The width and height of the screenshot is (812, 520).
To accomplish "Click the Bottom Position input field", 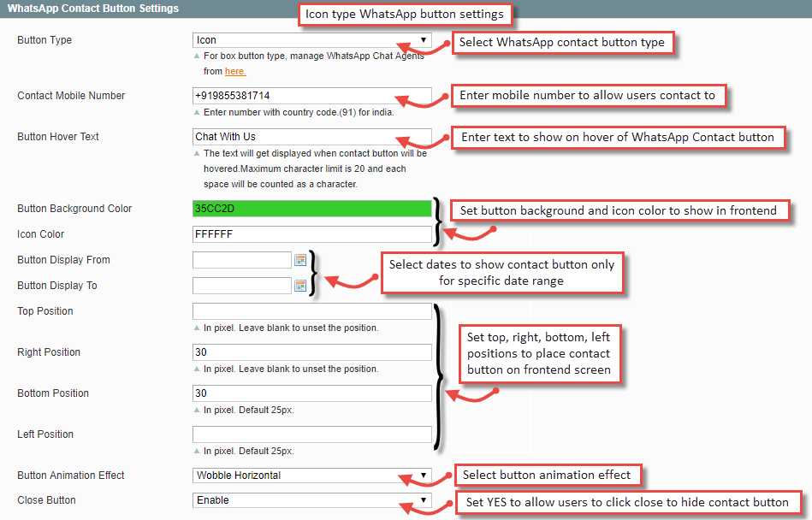I will pos(311,393).
